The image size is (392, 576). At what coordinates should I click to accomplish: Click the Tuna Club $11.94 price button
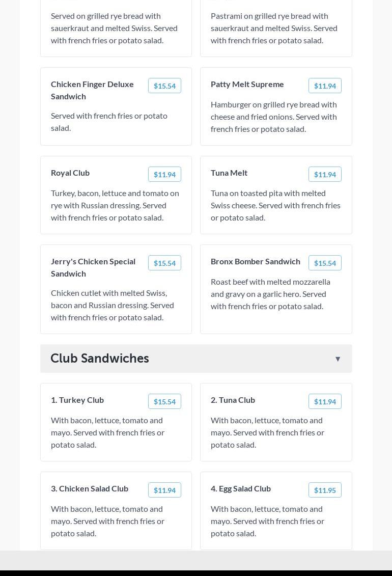(x=325, y=401)
